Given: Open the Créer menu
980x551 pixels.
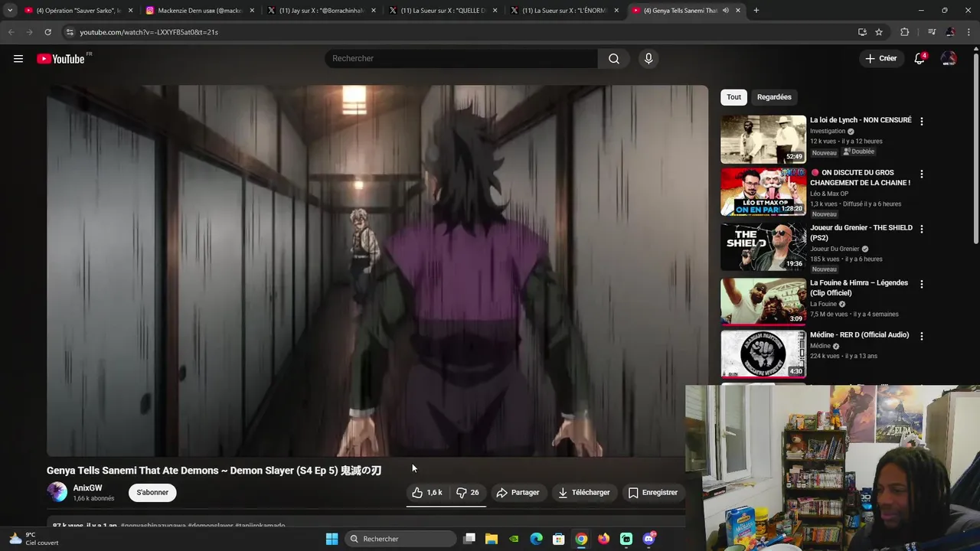Looking at the screenshot, I should click(880, 58).
